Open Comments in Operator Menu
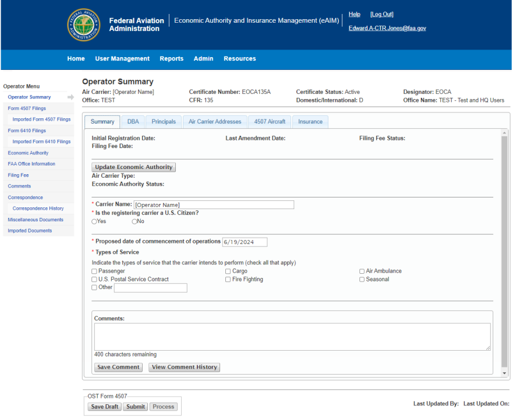This screenshot has height=420, width=513. [19, 186]
